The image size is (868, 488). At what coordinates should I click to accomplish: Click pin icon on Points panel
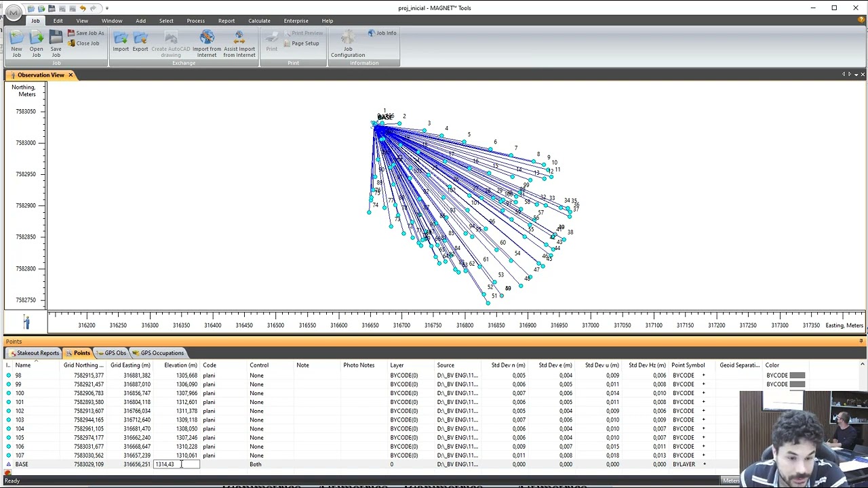click(861, 342)
